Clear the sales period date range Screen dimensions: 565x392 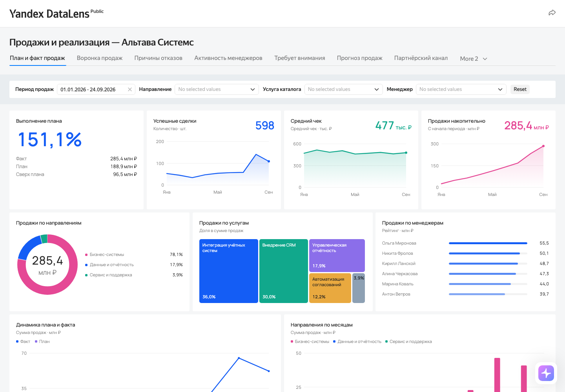pyautogui.click(x=130, y=89)
